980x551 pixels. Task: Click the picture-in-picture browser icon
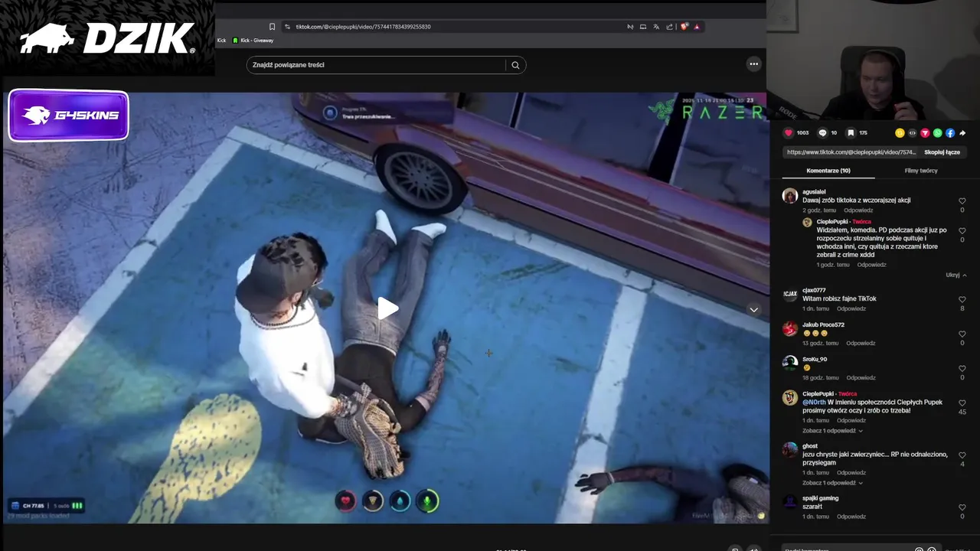(x=643, y=27)
